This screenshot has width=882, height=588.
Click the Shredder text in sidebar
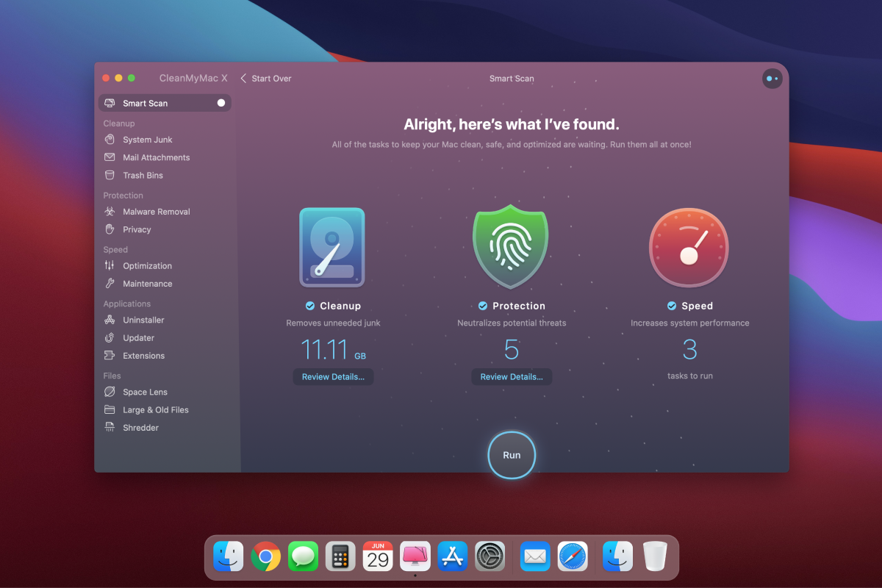(140, 428)
